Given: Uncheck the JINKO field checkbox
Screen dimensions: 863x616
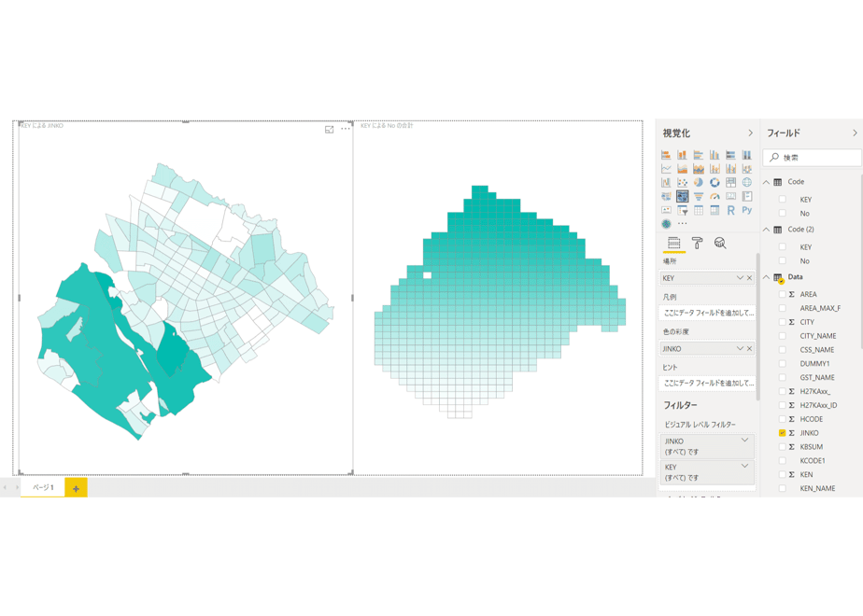Looking at the screenshot, I should click(782, 433).
